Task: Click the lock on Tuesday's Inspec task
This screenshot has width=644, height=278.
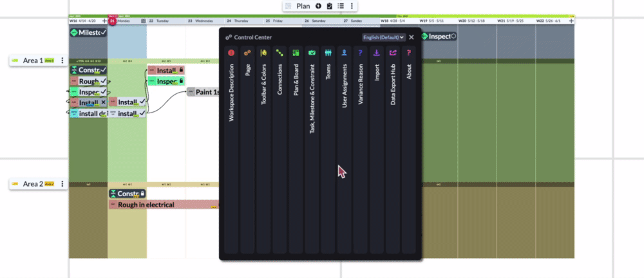Action: pos(181,81)
